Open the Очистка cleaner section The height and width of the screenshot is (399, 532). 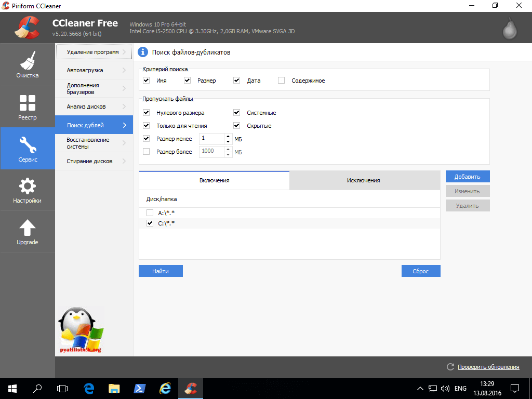point(27,65)
